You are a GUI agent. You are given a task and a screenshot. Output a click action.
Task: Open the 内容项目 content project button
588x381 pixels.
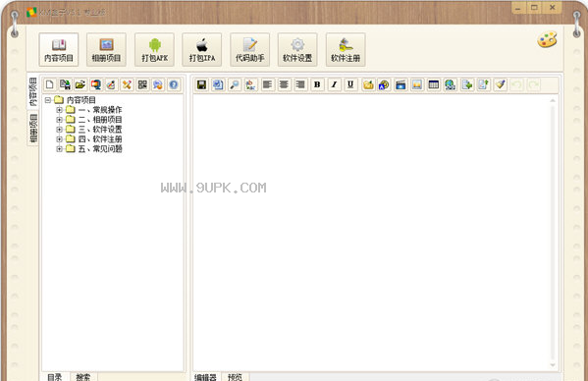click(59, 49)
